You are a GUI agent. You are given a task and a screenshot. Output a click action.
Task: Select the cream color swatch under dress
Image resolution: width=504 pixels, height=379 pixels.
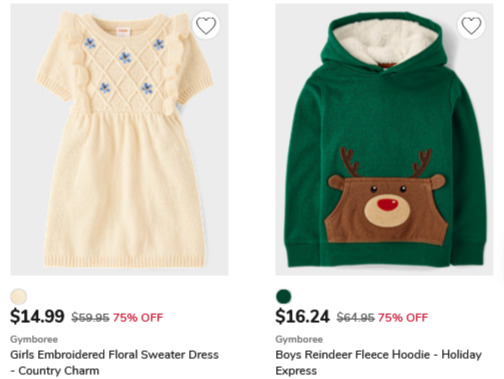pos(19,296)
